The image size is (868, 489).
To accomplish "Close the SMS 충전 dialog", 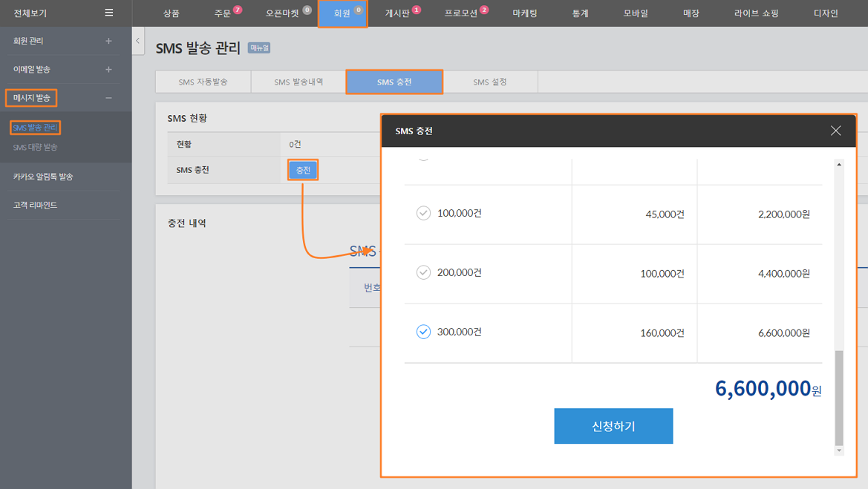I will coord(835,131).
